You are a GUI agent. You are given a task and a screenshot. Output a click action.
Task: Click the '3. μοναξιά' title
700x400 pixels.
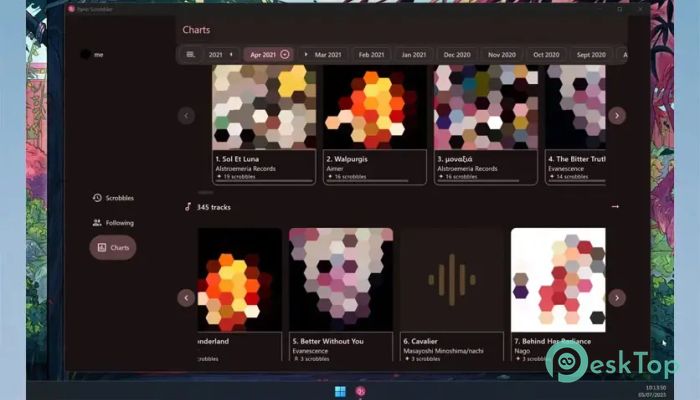(454, 159)
